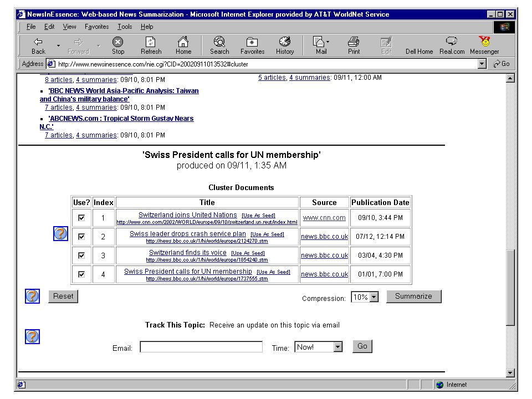532x399 pixels.
Task: Uncheck Use box for document 3
Action: point(81,255)
